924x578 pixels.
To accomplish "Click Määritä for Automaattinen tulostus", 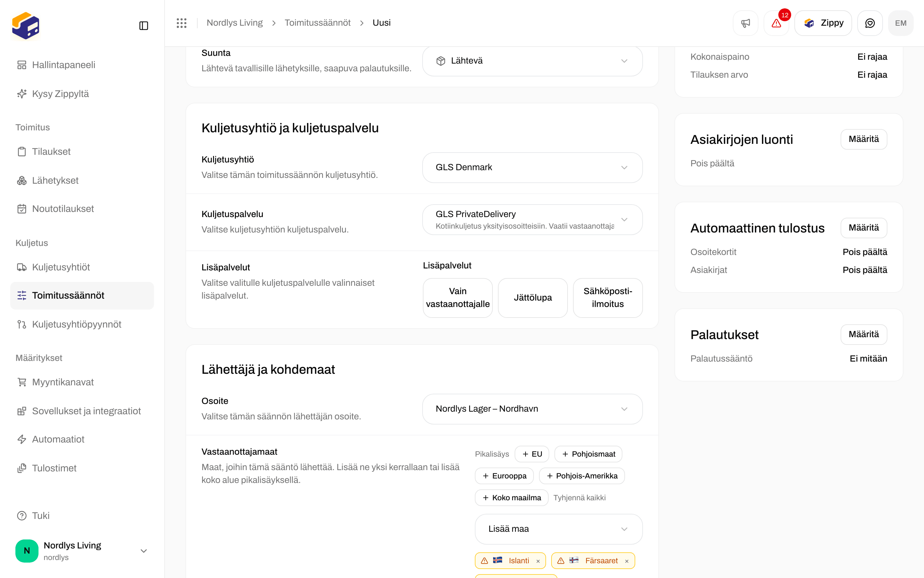I will pyautogui.click(x=864, y=228).
